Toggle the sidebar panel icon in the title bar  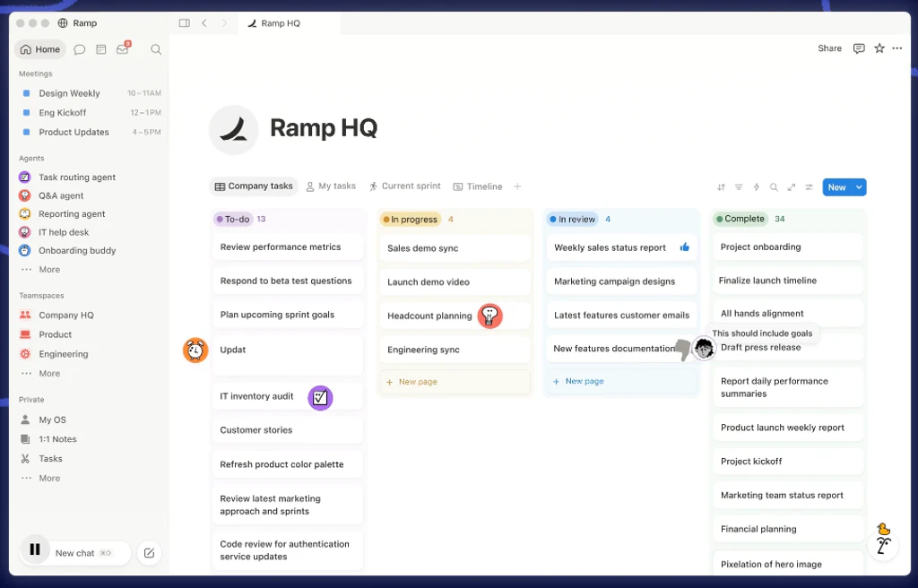185,22
